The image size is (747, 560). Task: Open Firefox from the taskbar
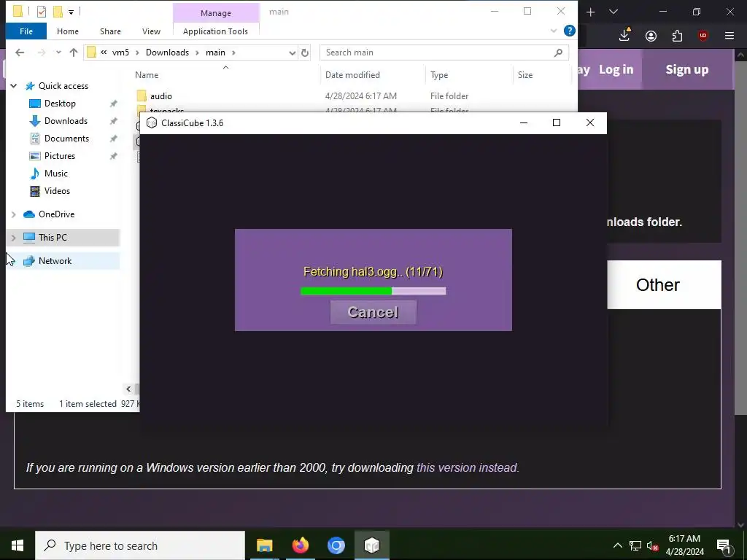300,545
